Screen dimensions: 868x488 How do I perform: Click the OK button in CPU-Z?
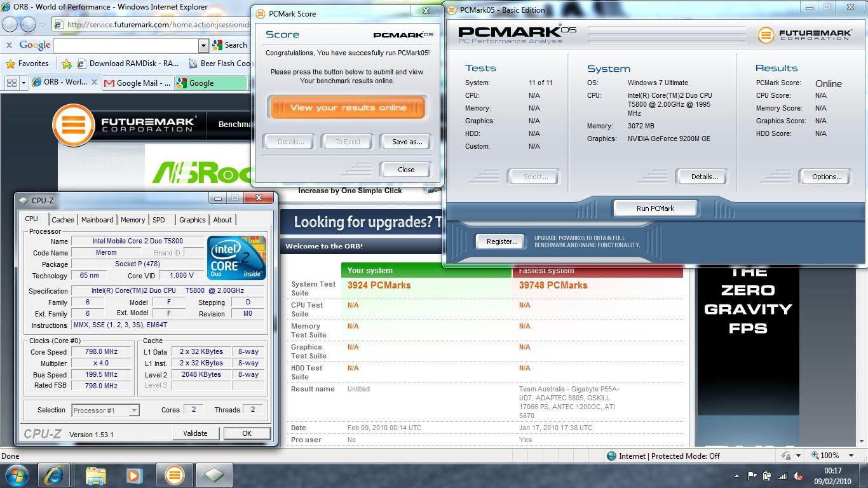pyautogui.click(x=247, y=433)
